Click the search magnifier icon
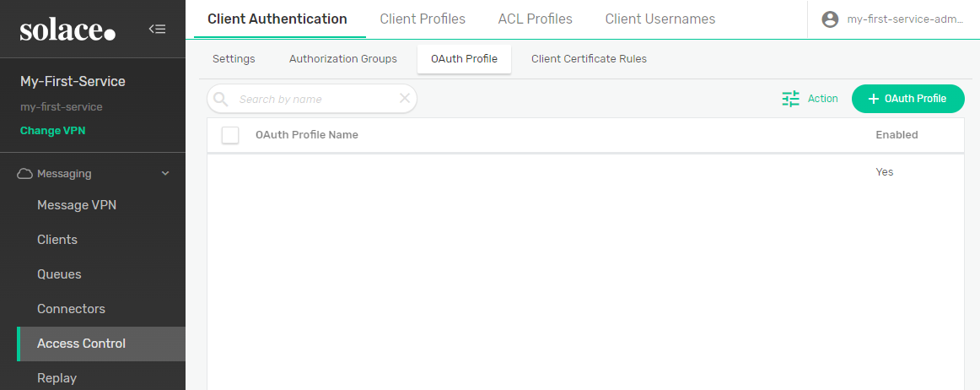This screenshot has height=390, width=980. 221,99
